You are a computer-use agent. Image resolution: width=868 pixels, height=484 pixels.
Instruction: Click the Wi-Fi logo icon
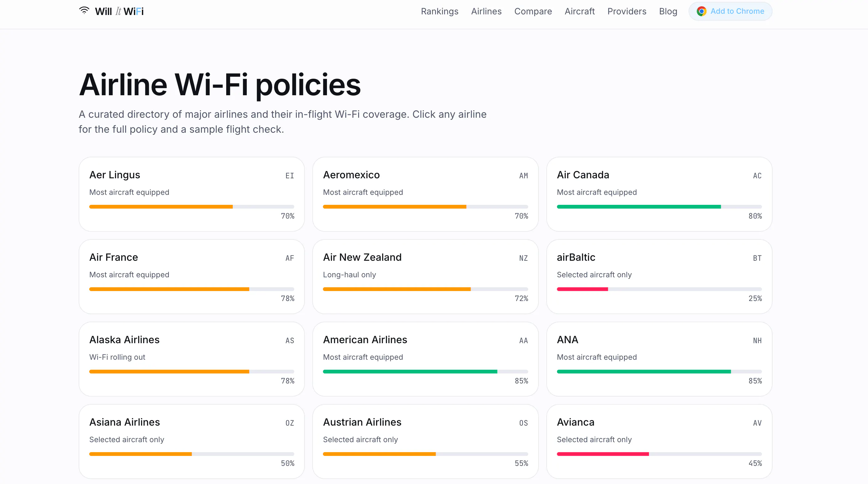[x=84, y=11]
